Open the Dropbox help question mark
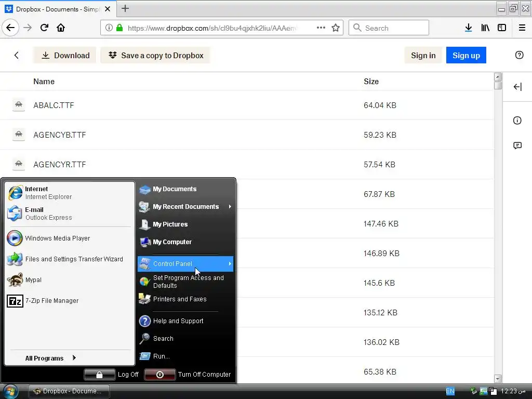The height and width of the screenshot is (399, 532). coord(519,55)
